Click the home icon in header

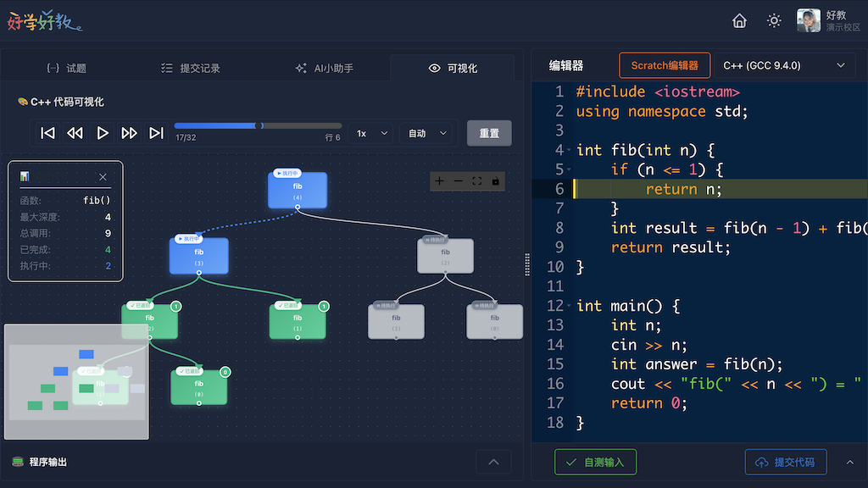tap(739, 21)
